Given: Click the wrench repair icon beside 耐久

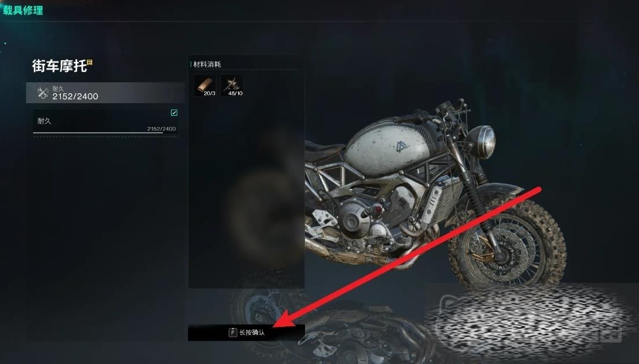Looking at the screenshot, I should pos(43,93).
